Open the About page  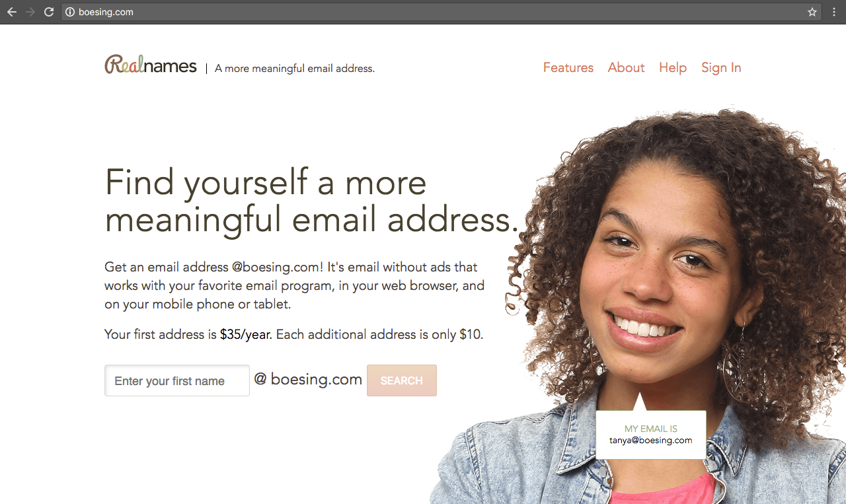point(626,67)
